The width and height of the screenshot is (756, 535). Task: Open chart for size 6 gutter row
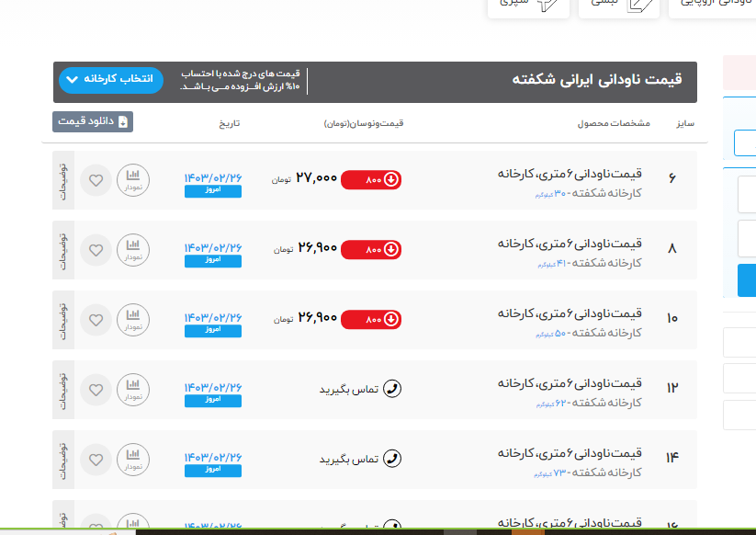point(133,179)
